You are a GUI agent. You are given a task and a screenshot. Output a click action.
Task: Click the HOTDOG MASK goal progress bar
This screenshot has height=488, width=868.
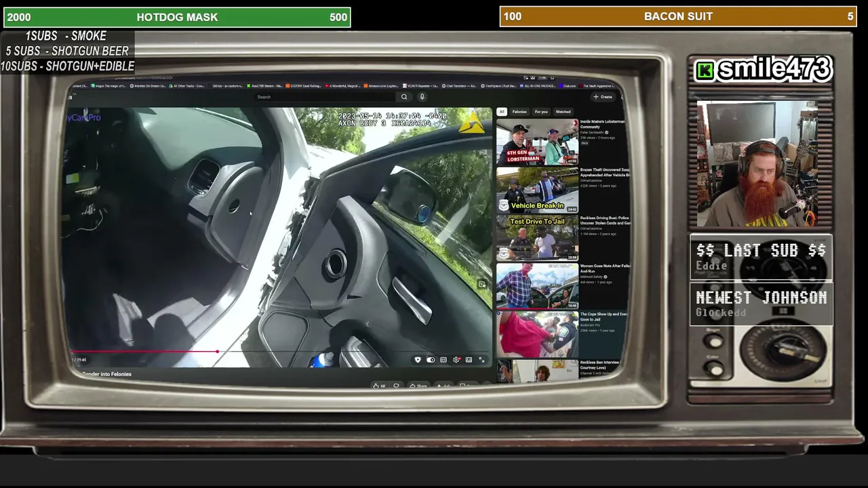click(177, 17)
